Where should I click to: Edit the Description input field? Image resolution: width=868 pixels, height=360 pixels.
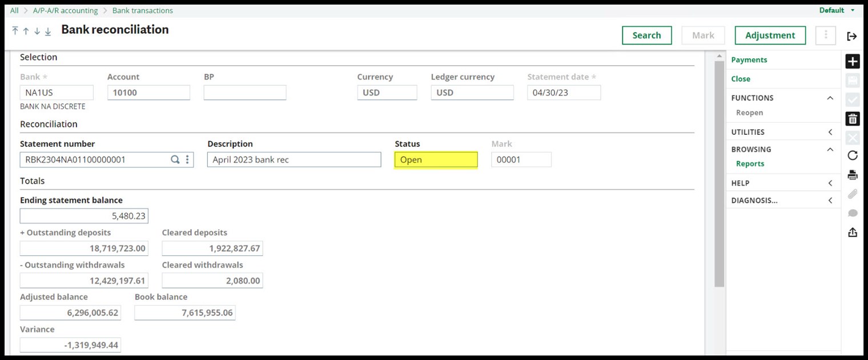[294, 159]
